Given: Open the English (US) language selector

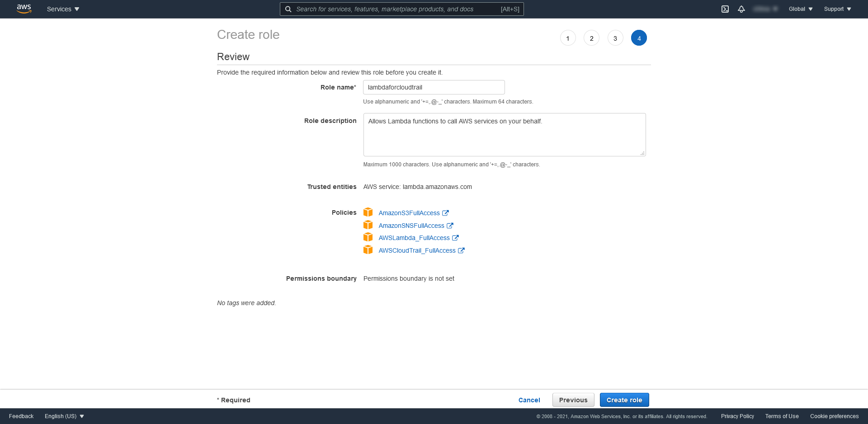Looking at the screenshot, I should click(x=64, y=416).
